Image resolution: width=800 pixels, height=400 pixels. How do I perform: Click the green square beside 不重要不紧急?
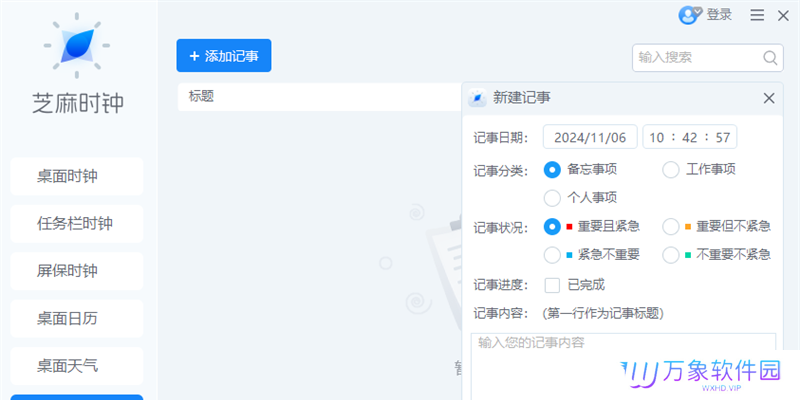click(688, 255)
